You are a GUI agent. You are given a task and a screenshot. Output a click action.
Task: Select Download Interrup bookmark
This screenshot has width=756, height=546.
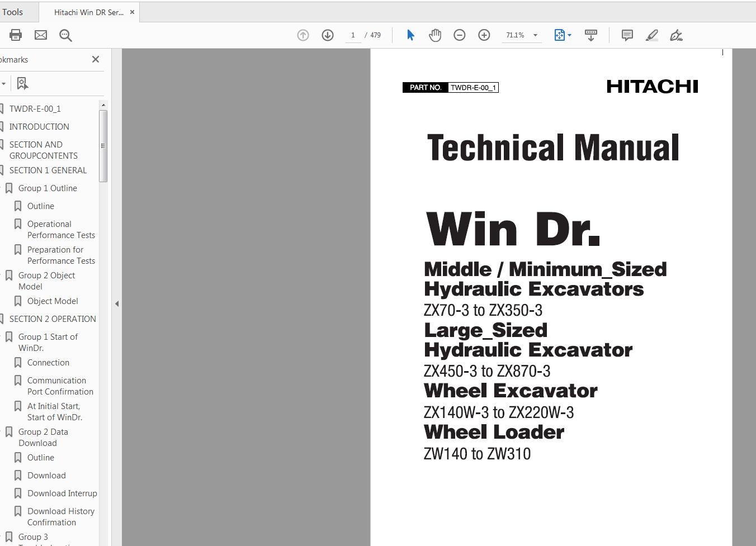[62, 493]
